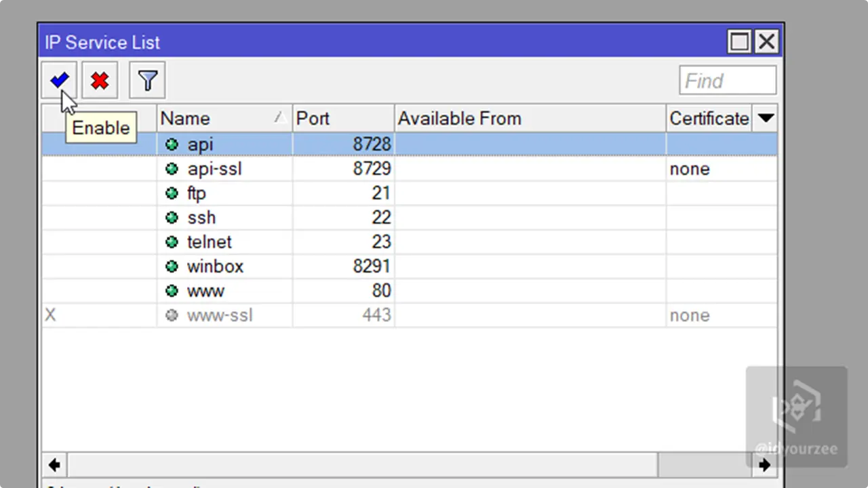Close the IP Service List window
This screenshot has height=488, width=868.
[767, 42]
